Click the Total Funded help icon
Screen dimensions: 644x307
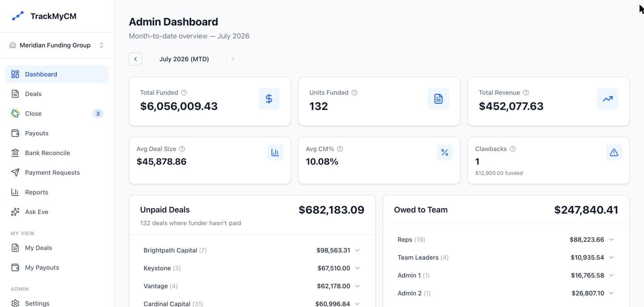[184, 93]
